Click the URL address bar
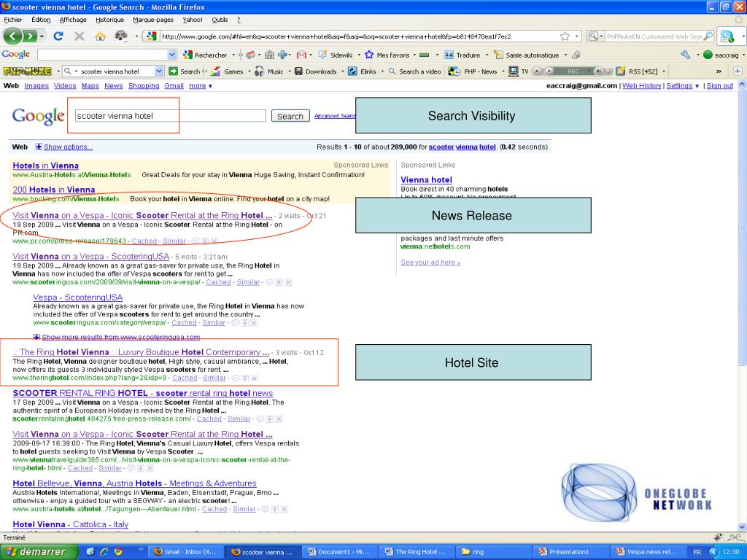Viewport: 747px width, 560px height. point(360,36)
